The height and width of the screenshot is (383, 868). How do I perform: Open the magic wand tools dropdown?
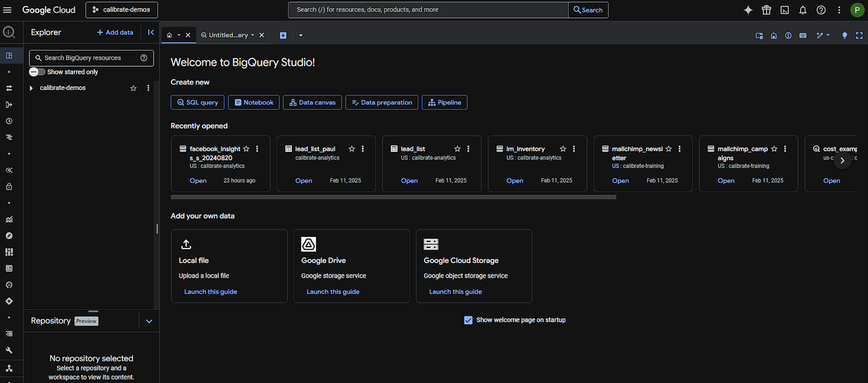tap(823, 35)
